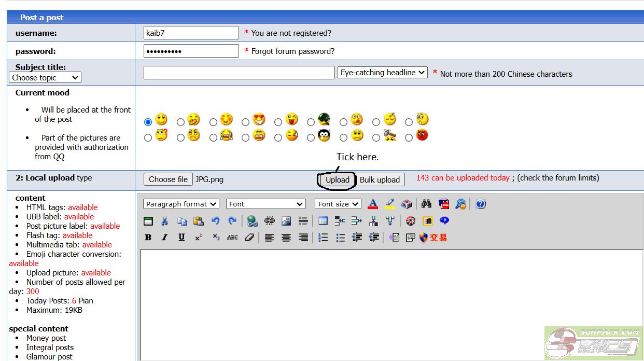Select the heart-eyes emoji mood radio
Screen dimensions: 644x361
[x=245, y=122]
